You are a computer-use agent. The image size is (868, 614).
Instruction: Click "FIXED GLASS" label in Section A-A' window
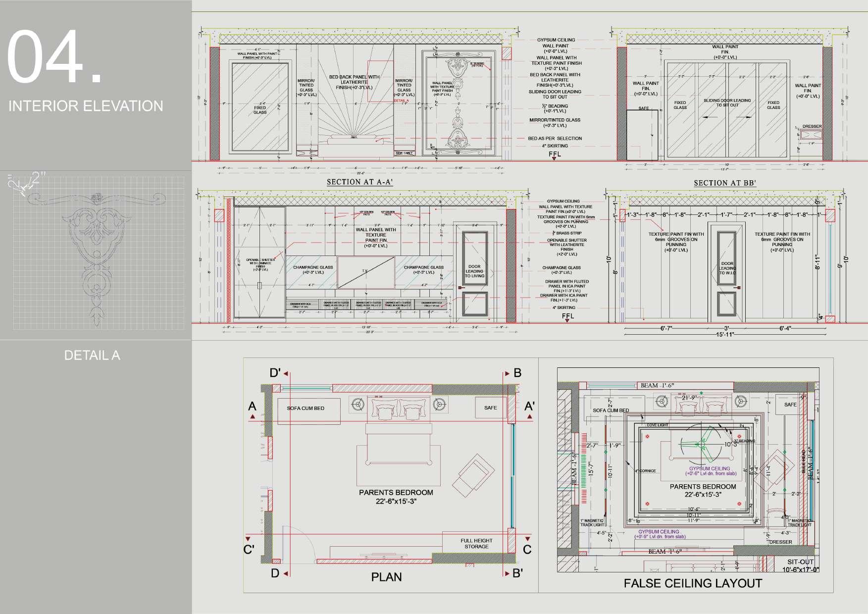260,110
